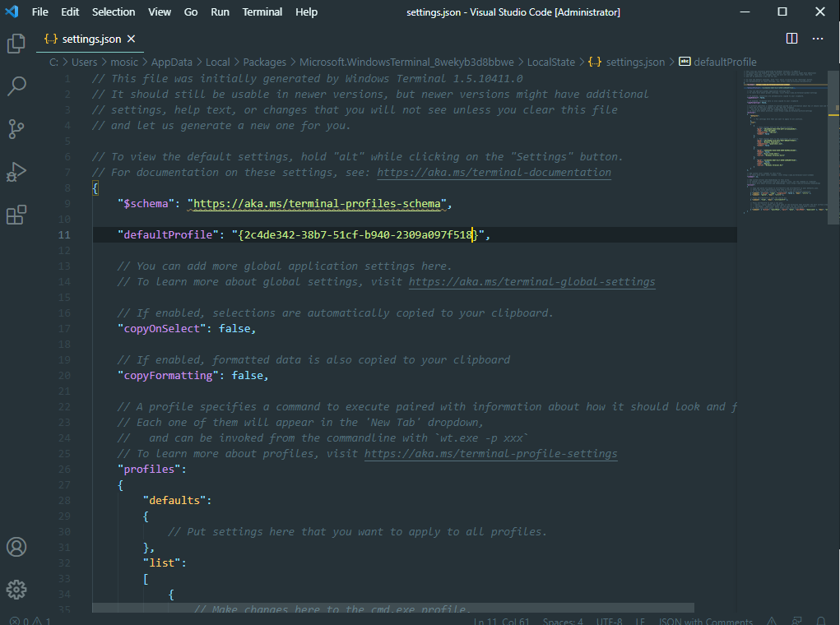Click the "copyFormatting" key text
Viewport: 840px width, 625px height.
168,376
